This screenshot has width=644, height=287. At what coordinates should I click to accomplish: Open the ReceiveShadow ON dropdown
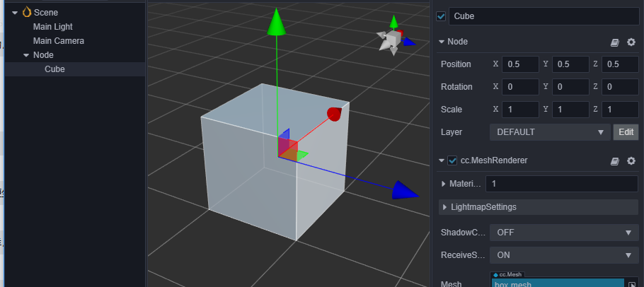[x=564, y=255]
